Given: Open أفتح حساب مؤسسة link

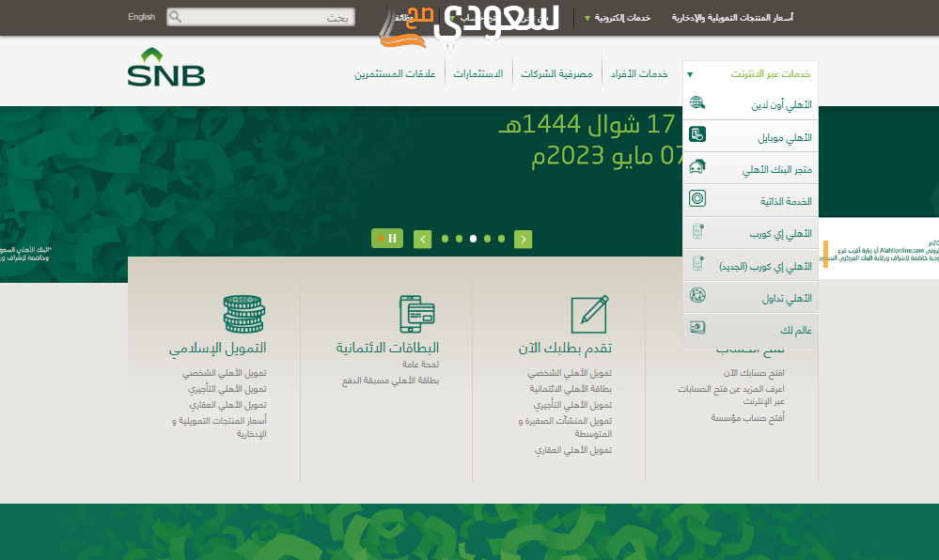Looking at the screenshot, I should click(747, 418).
